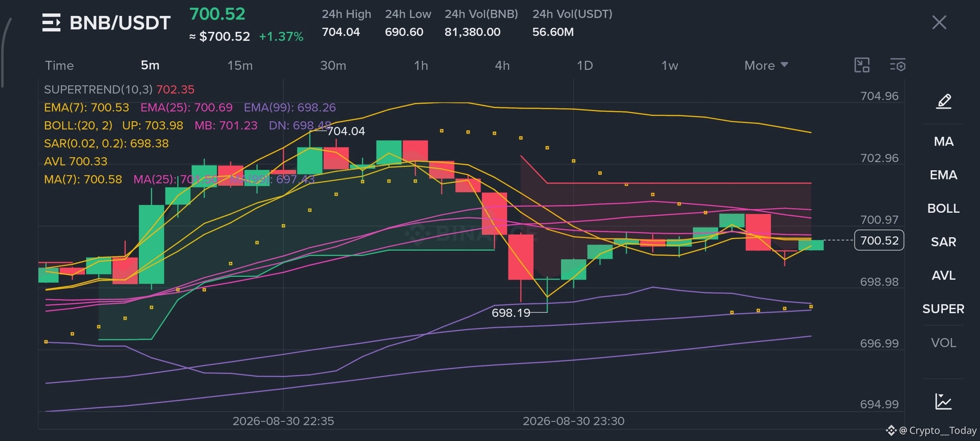The height and width of the screenshot is (441, 980).
Task: Tap the 2026-08-30 23:30 time label
Action: pos(574,421)
